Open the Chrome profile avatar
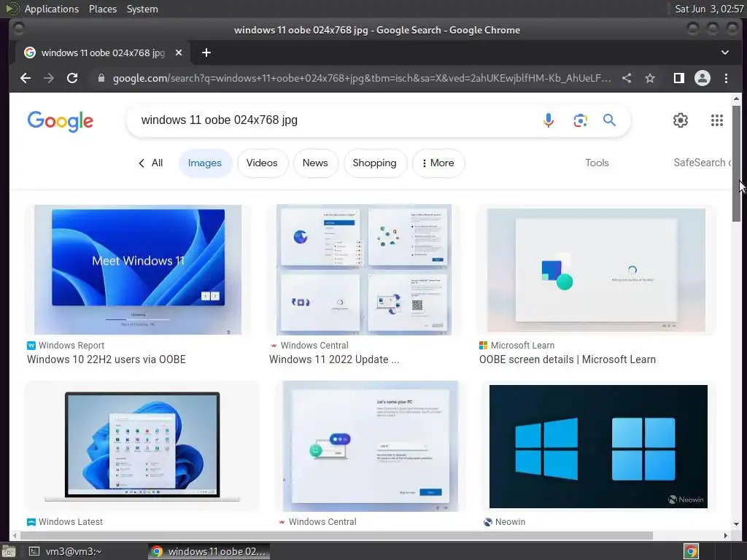Viewport: 747px width, 560px height. point(703,78)
